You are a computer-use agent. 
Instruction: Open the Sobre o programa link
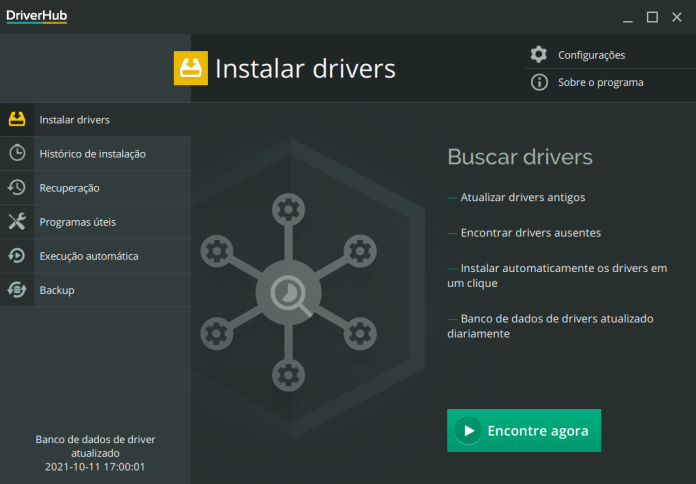[601, 83]
